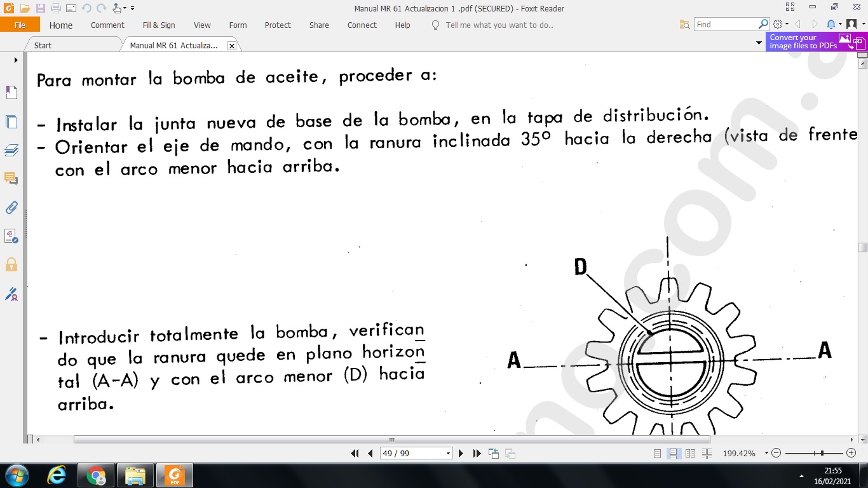This screenshot has height=488, width=868.
Task: Open the Layers panel icon
Action: [x=11, y=150]
